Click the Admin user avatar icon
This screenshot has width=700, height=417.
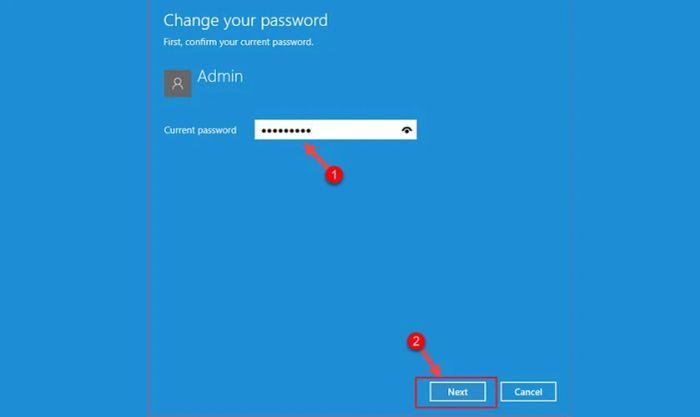[x=178, y=83]
